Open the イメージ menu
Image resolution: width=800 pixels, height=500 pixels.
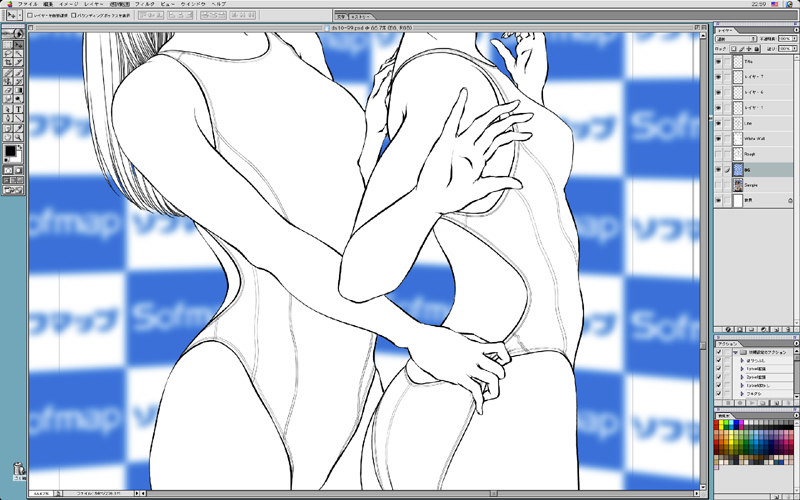(x=69, y=4)
